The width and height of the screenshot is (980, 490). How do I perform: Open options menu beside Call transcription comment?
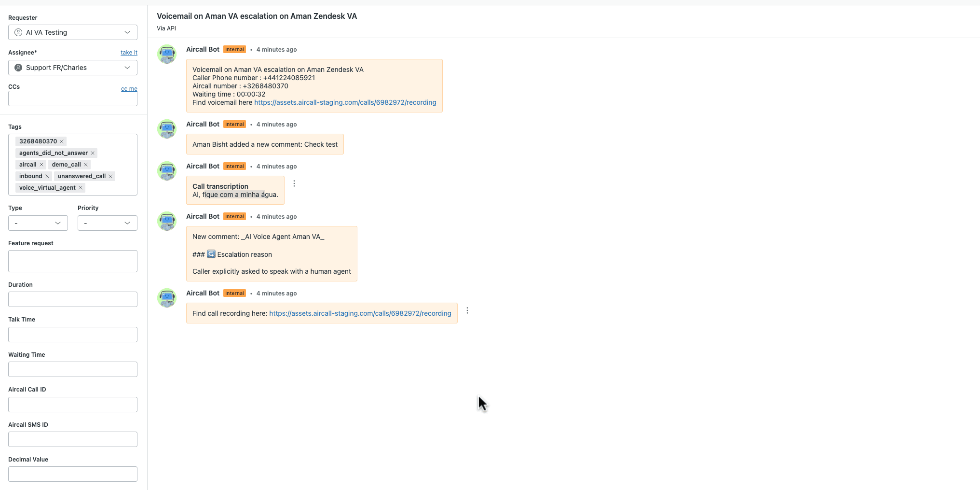[x=294, y=183]
